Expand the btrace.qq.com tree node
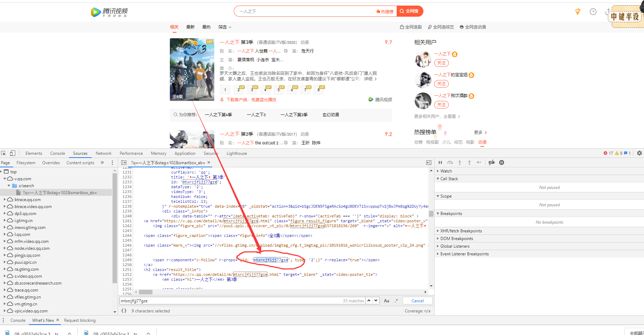This screenshot has height=335, width=644. coord(5,199)
